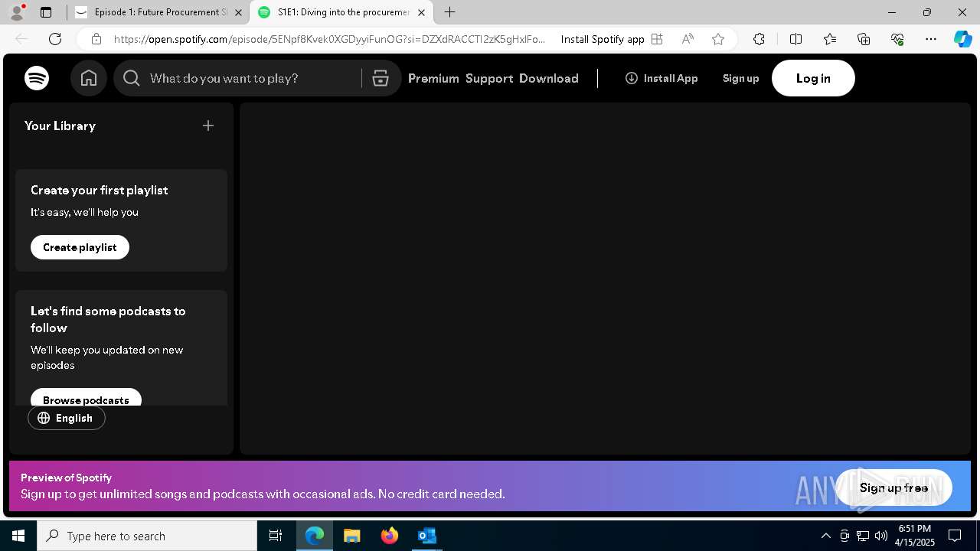Close the Episode 1 Future Procurement tab
Viewport: 980px width, 551px height.
pos(238,12)
